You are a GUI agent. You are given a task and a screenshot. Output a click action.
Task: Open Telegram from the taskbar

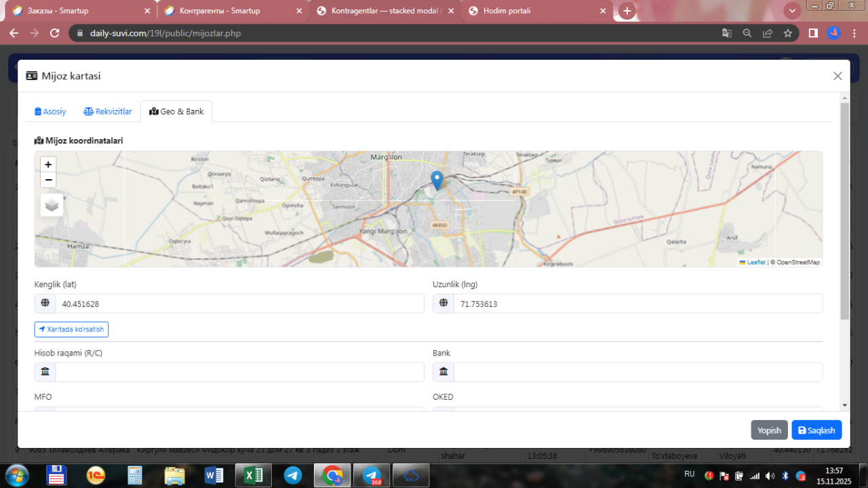[293, 475]
